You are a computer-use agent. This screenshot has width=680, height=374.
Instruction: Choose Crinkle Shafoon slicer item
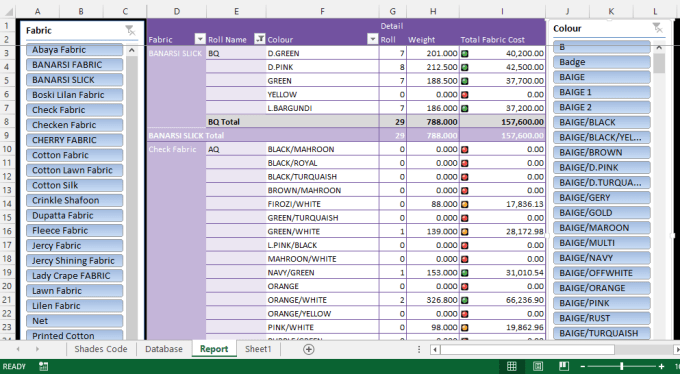(x=74, y=200)
